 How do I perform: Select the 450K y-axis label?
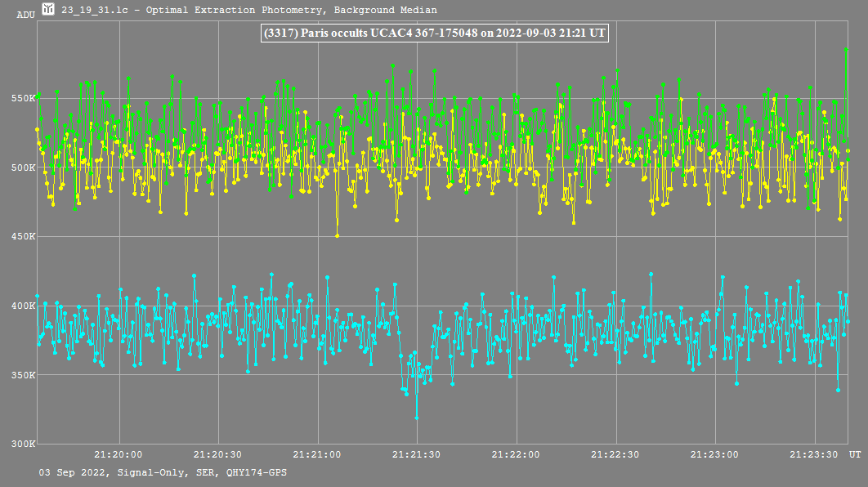point(22,237)
